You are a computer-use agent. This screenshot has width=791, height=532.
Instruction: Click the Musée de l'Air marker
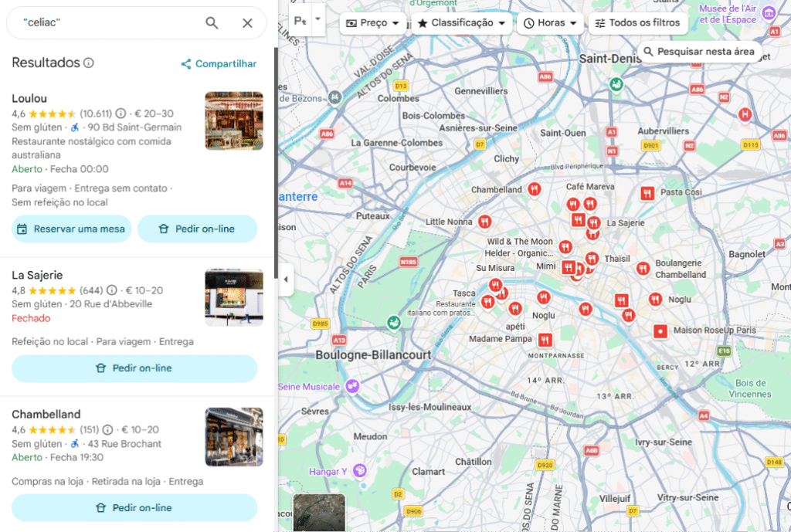(769, 13)
